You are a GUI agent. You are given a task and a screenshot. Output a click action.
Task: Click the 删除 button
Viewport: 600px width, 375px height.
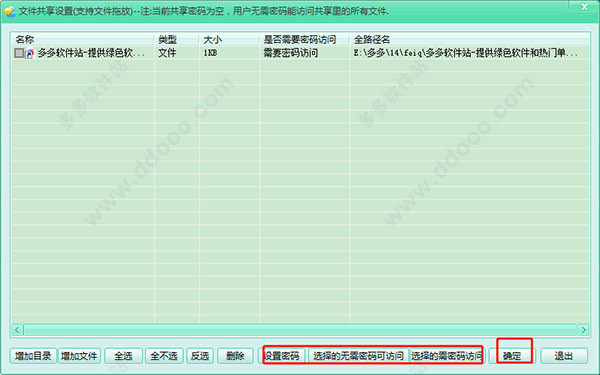[x=235, y=356]
